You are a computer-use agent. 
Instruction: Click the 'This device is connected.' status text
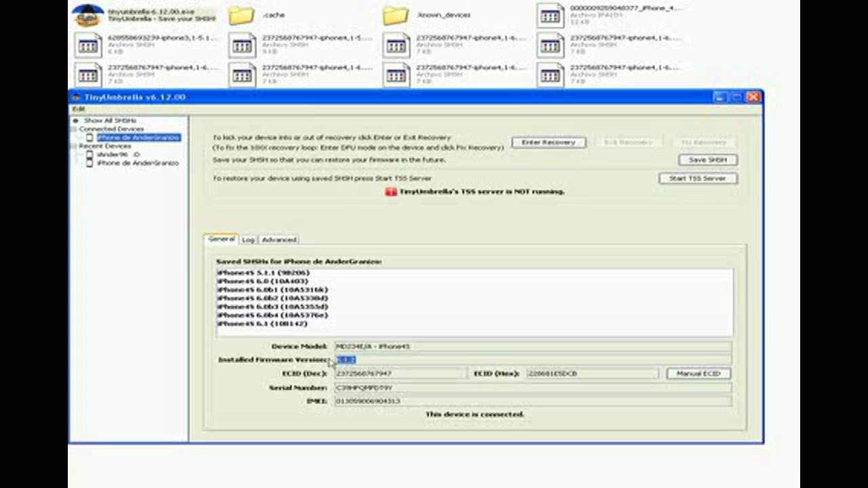(475, 414)
